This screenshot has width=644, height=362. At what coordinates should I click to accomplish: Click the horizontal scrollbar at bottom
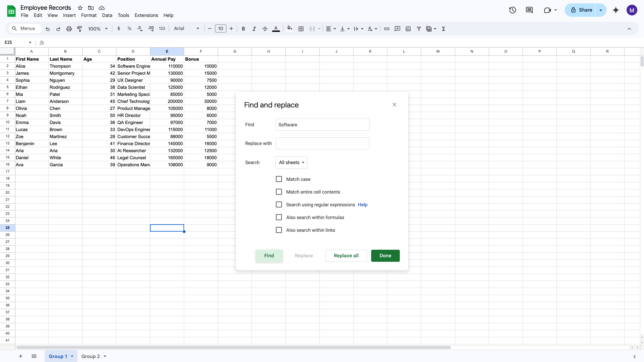tap(233, 347)
